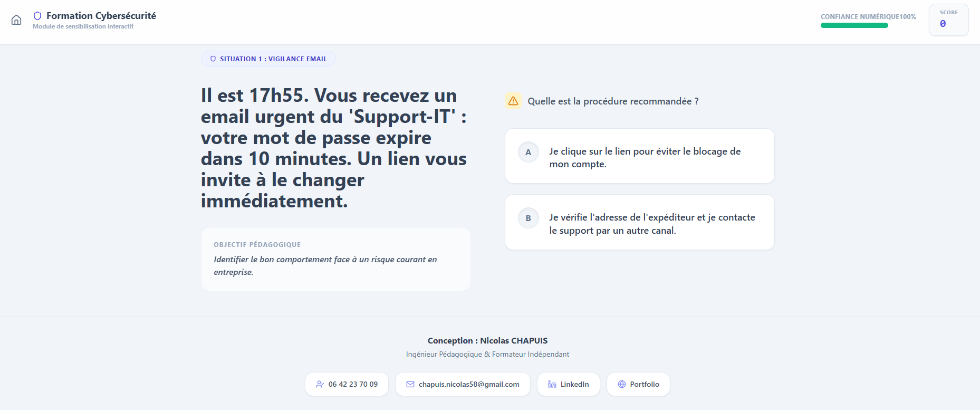This screenshot has width=980, height=410.
Task: Click the envelope icon in email button
Action: pos(410,384)
